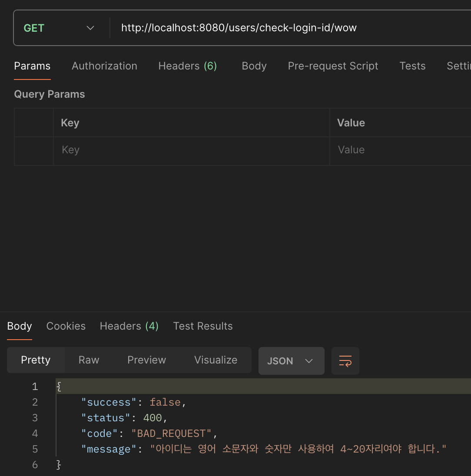Click the false value in the response

pyautogui.click(x=165, y=402)
